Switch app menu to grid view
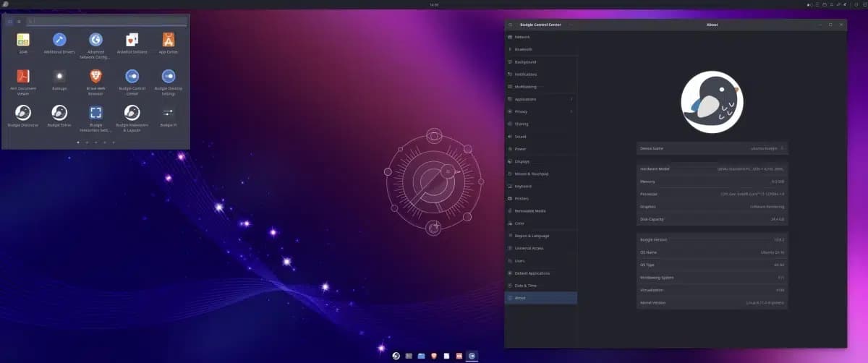 [9, 22]
